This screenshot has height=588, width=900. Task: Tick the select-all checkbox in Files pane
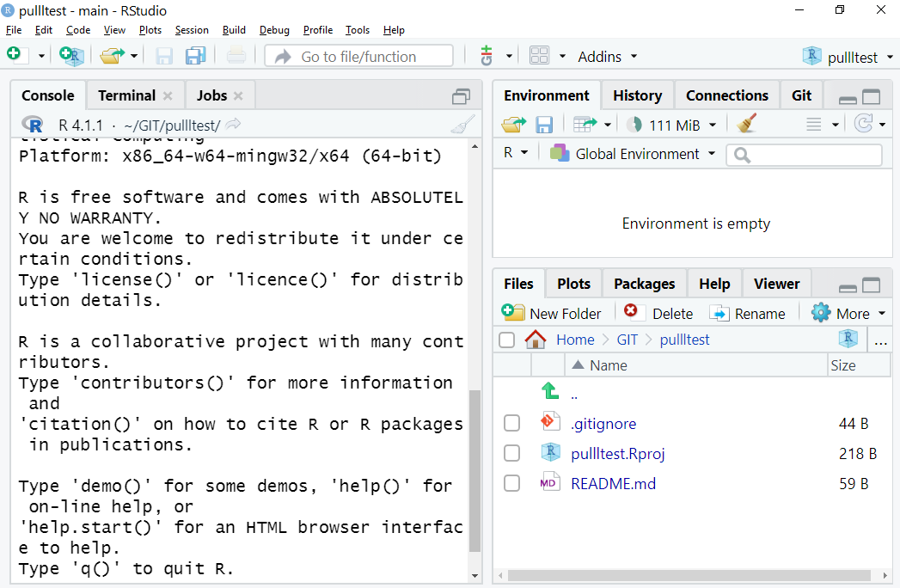506,340
